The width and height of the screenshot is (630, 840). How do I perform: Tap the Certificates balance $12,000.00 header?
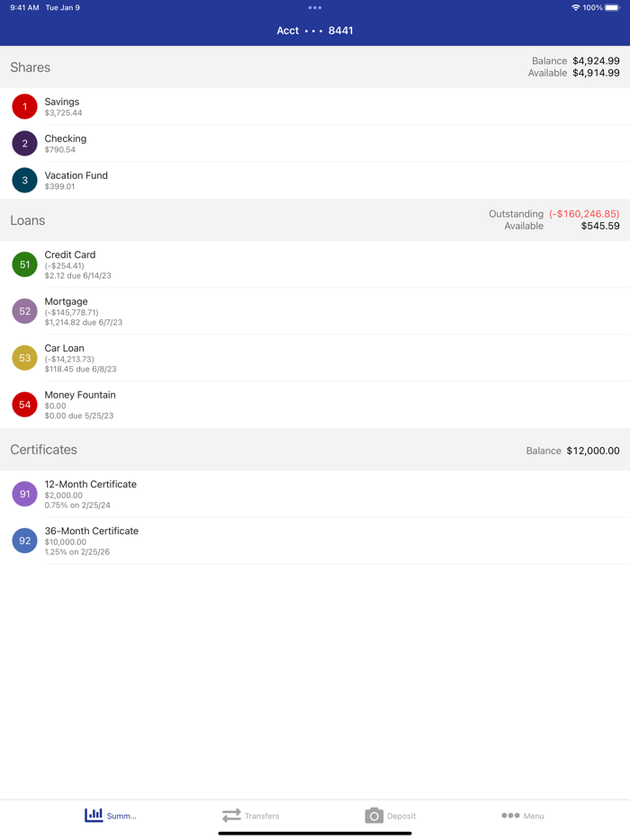[572, 451]
